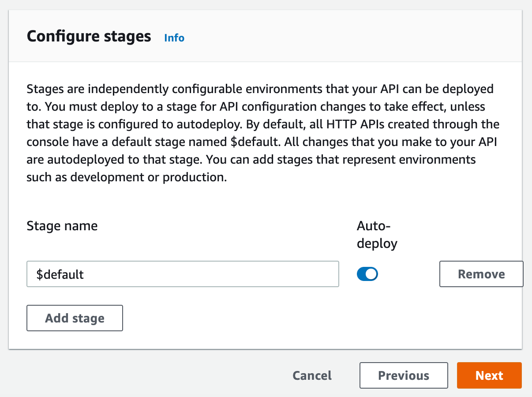
Task: Open the Info link beside Configure stages
Action: point(174,38)
